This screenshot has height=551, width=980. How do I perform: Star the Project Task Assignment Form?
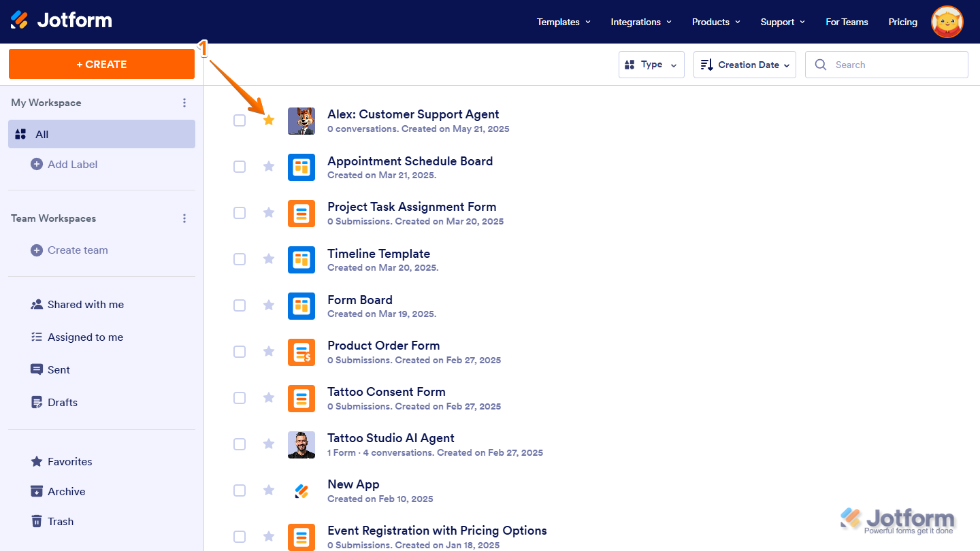click(x=268, y=213)
